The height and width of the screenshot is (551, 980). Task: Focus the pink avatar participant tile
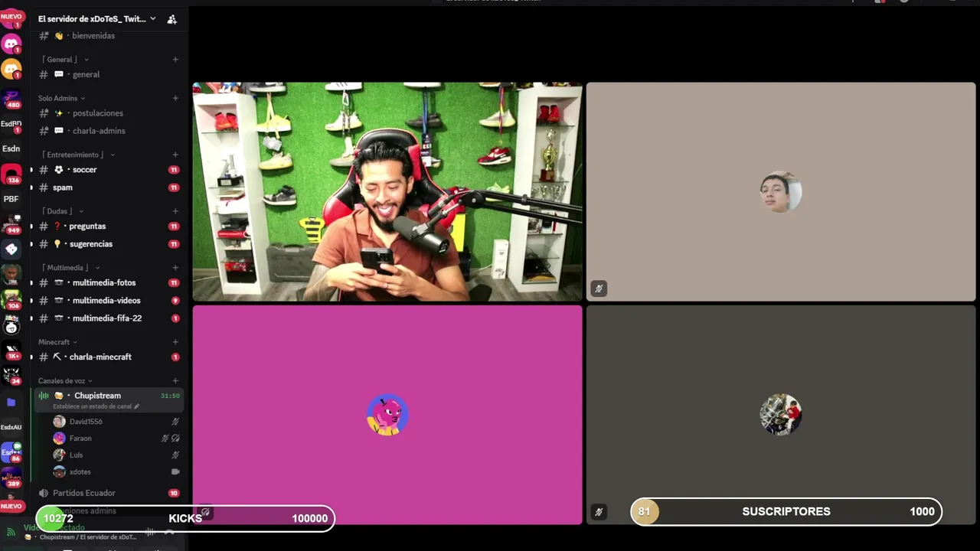(387, 415)
